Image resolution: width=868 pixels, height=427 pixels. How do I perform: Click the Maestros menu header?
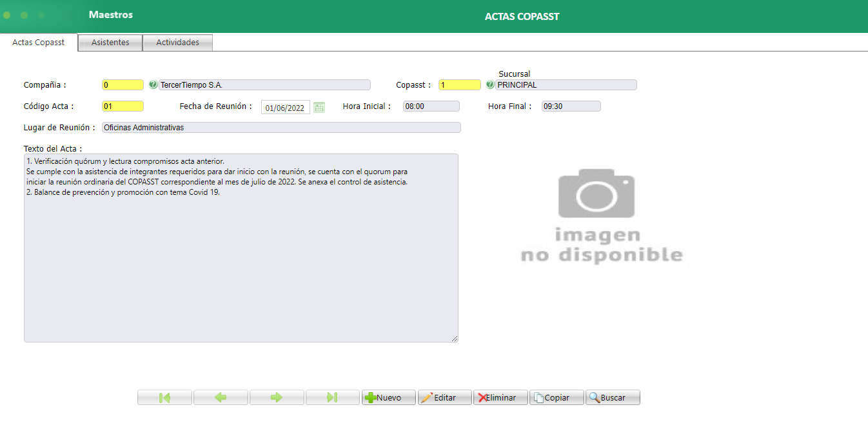point(110,13)
